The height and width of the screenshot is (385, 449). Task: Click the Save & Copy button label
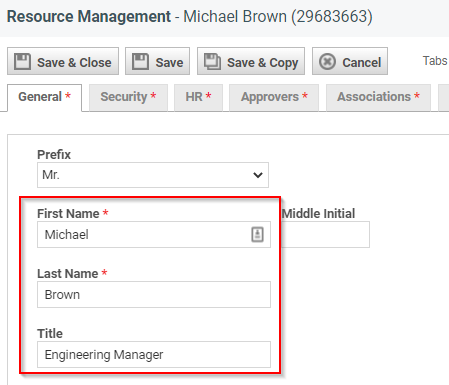point(262,62)
